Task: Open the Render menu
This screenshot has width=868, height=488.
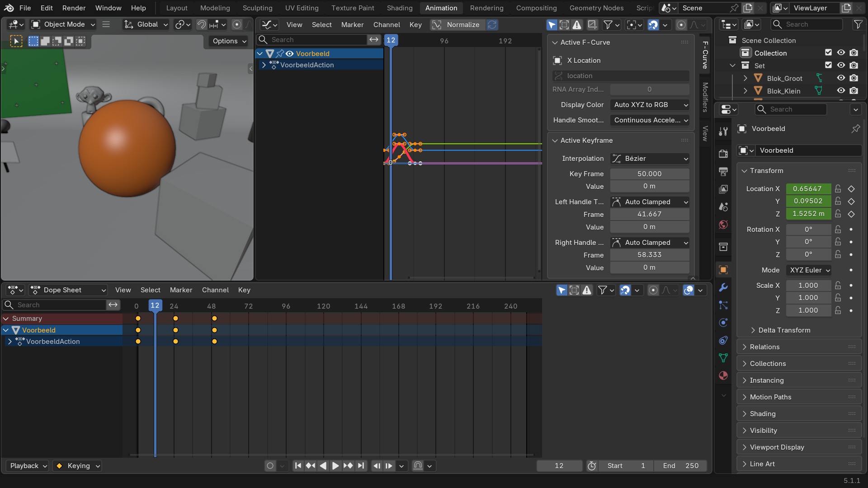Action: coord(74,8)
